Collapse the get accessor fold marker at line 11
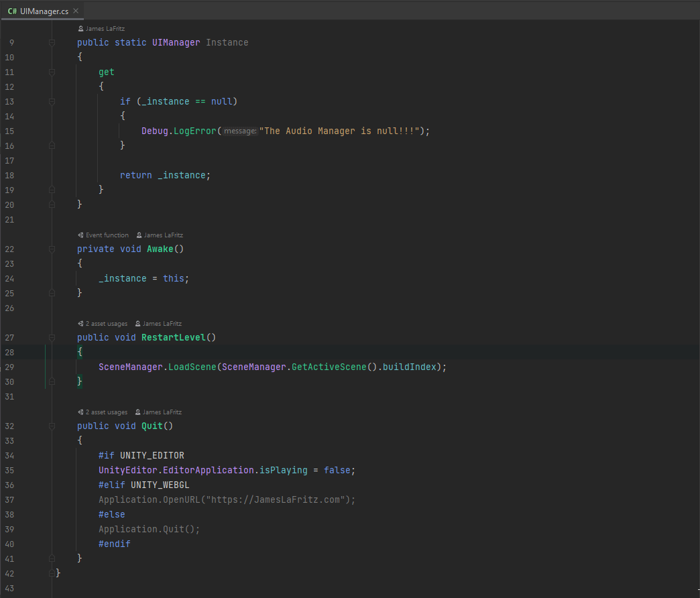 tap(52, 72)
